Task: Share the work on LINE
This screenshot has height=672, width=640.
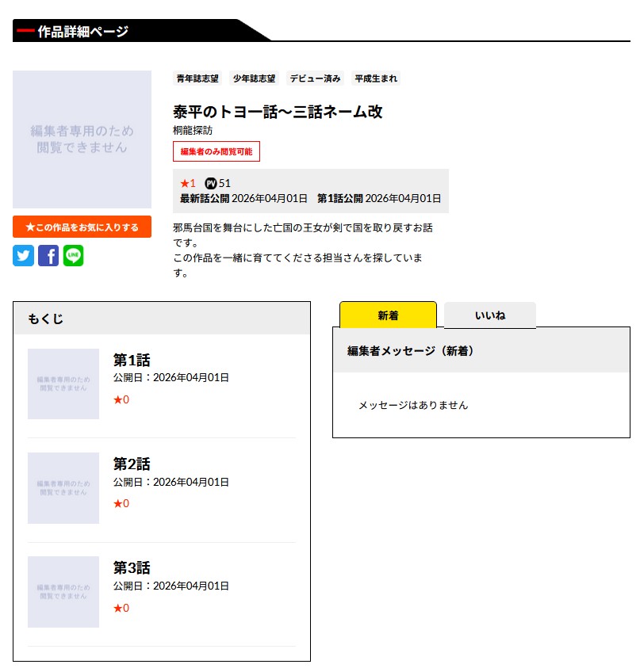Action: (73, 256)
